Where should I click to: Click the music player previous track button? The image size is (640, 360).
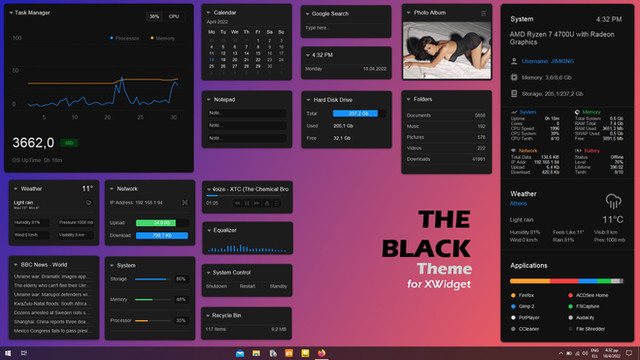click(x=237, y=203)
